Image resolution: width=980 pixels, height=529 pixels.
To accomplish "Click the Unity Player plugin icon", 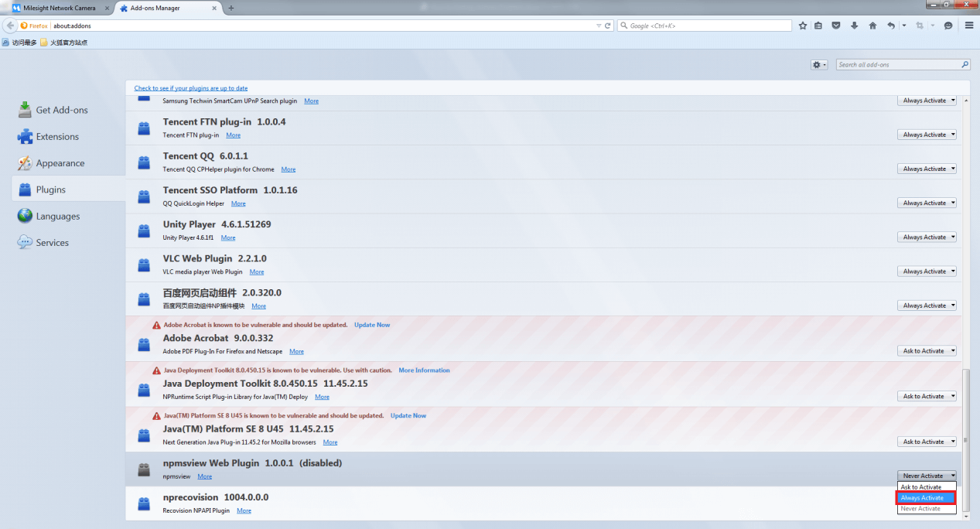I will point(144,230).
